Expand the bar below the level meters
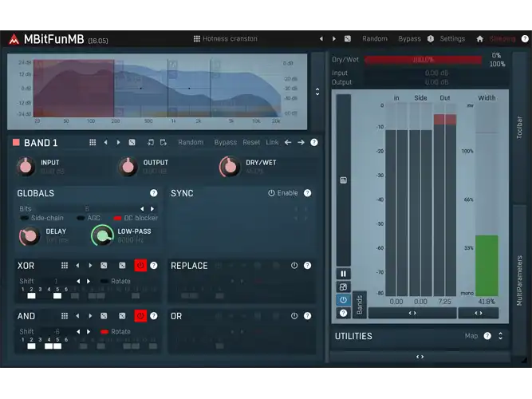 [412, 313]
